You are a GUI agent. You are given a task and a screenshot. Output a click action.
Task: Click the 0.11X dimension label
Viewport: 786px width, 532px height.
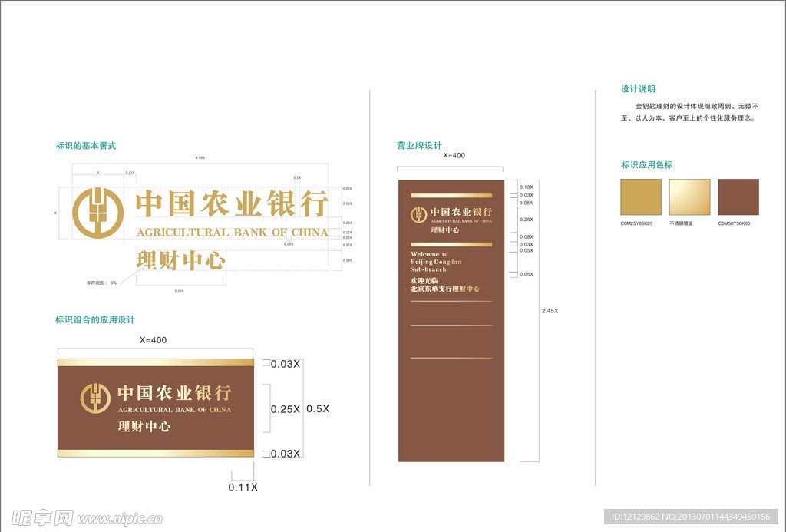coord(243,487)
